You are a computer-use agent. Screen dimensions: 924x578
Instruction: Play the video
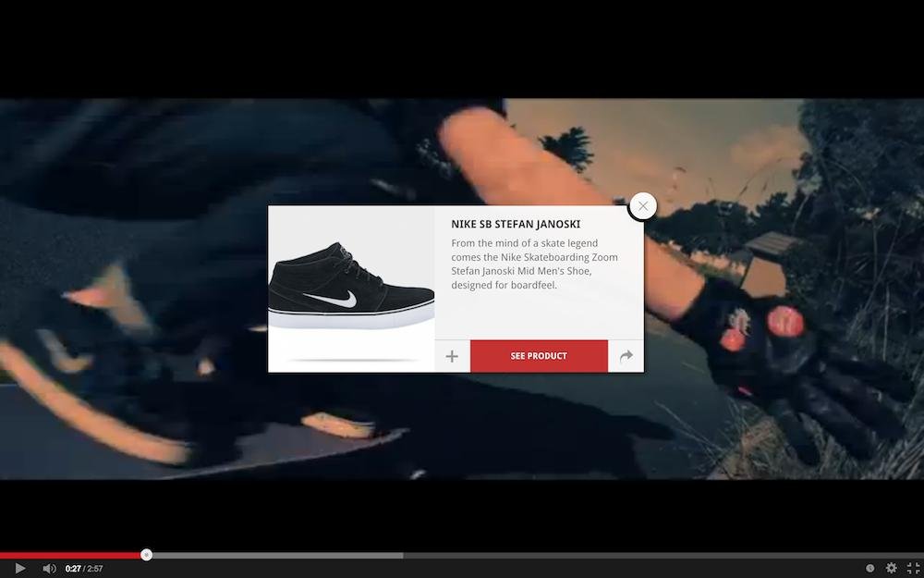pyautogui.click(x=19, y=568)
